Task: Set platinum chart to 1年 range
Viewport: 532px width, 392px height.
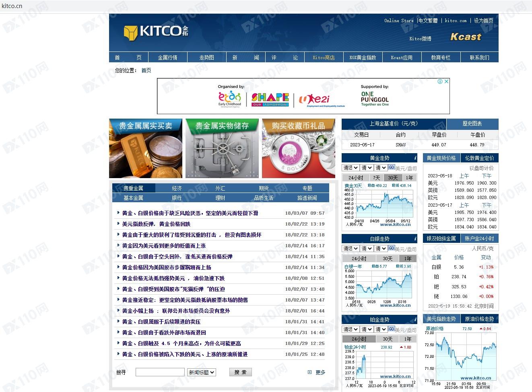Action: coord(408,339)
